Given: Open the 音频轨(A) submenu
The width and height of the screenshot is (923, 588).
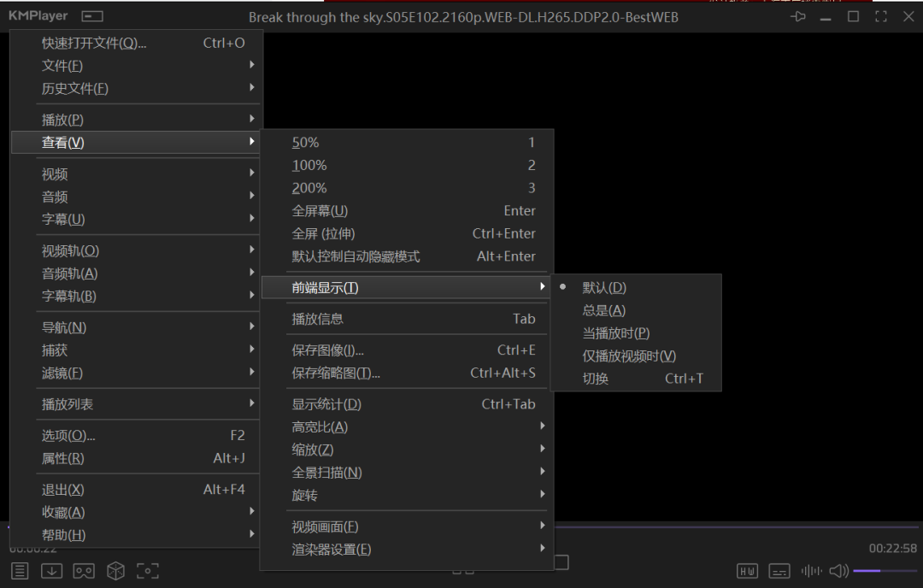Looking at the screenshot, I should pyautogui.click(x=135, y=273).
